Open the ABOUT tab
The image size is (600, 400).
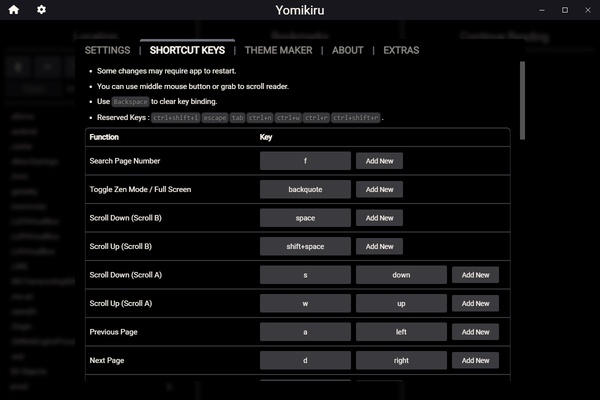[347, 50]
